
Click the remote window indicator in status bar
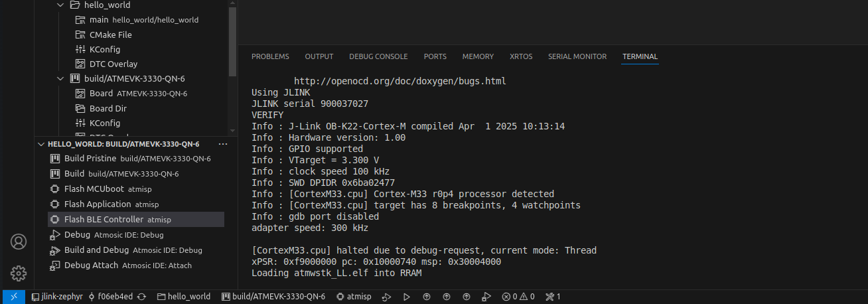(x=13, y=297)
